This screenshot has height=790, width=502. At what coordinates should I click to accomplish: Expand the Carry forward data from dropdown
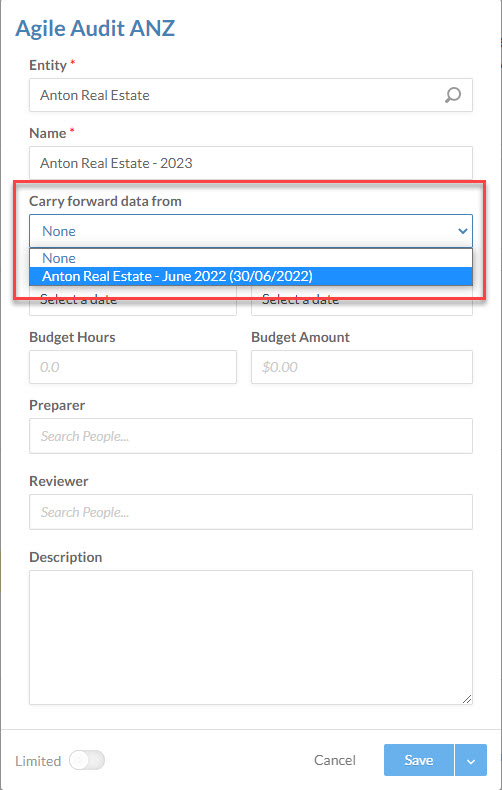tap(251, 231)
